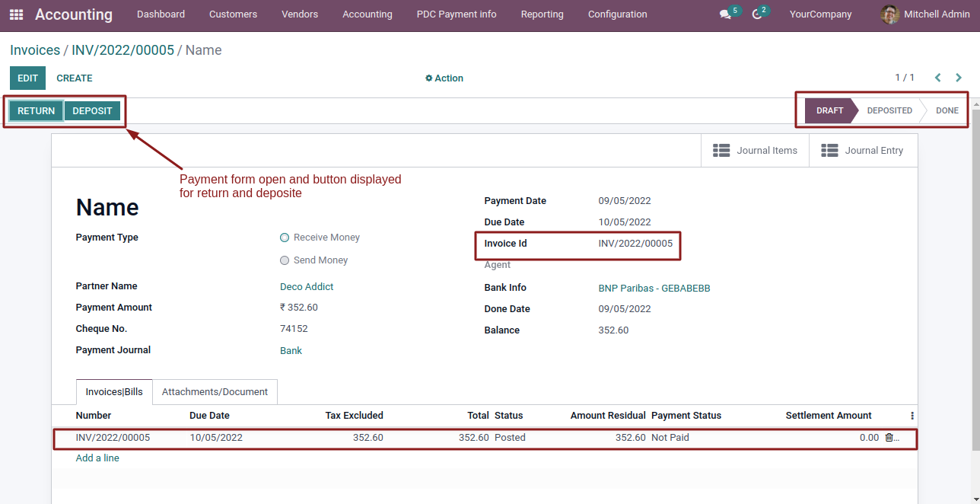Image resolution: width=980 pixels, height=504 pixels.
Task: Open column options kebab icon in table header
Action: 912,416
